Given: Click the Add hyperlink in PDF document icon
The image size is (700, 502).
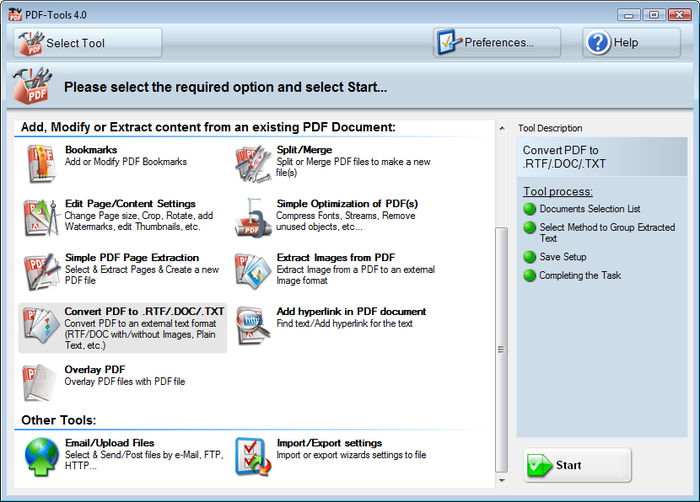Looking at the screenshot, I should [253, 326].
